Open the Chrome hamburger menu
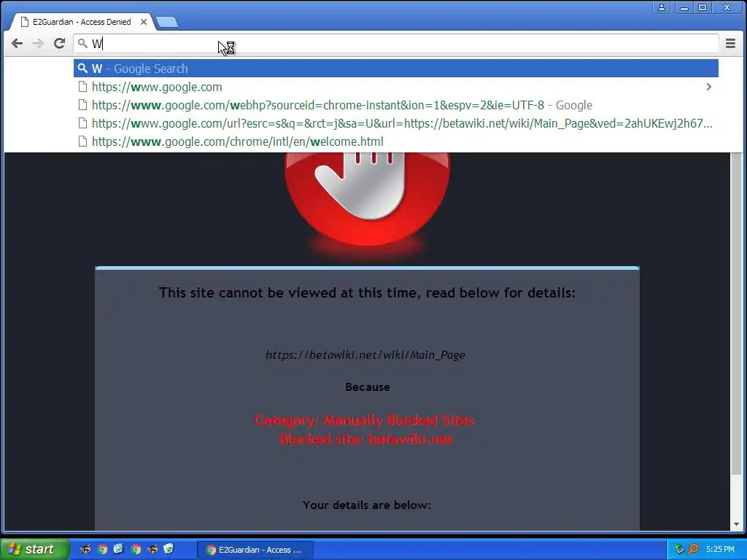Image resolution: width=747 pixels, height=560 pixels. [730, 43]
